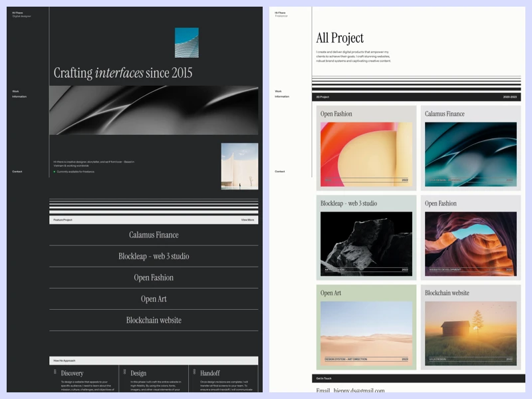Open the Blockleap black rock image
532x399 pixels.
pos(366,244)
